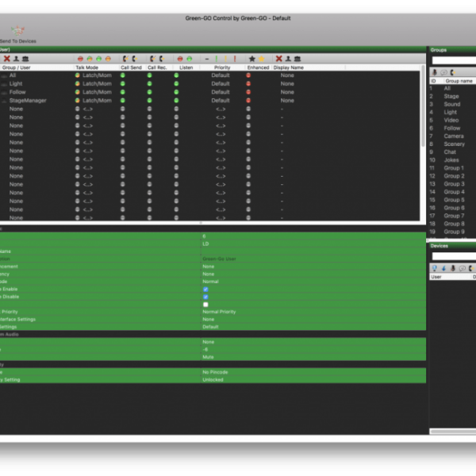Click the red Listen toolbar icon
Image resolution: width=476 pixels, height=476 pixels.
180,59
